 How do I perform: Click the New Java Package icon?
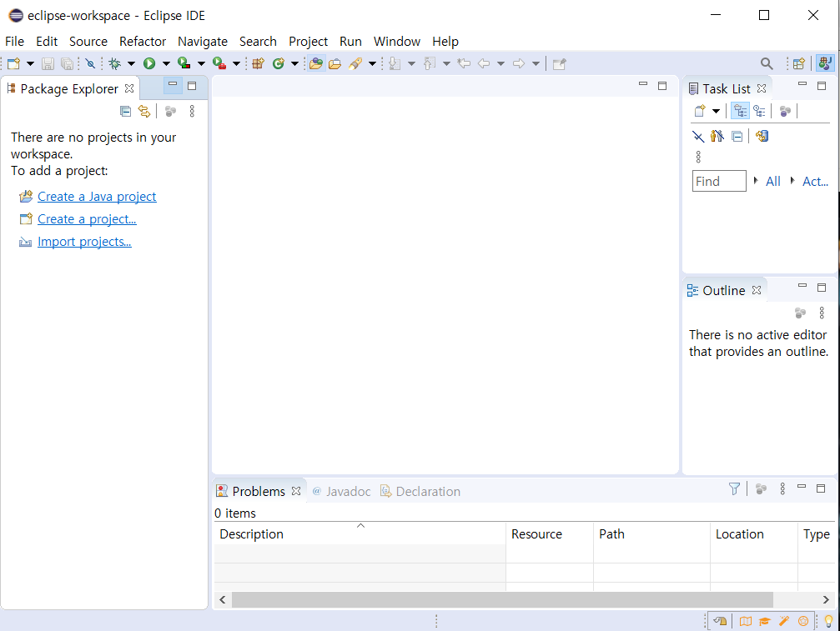259,63
